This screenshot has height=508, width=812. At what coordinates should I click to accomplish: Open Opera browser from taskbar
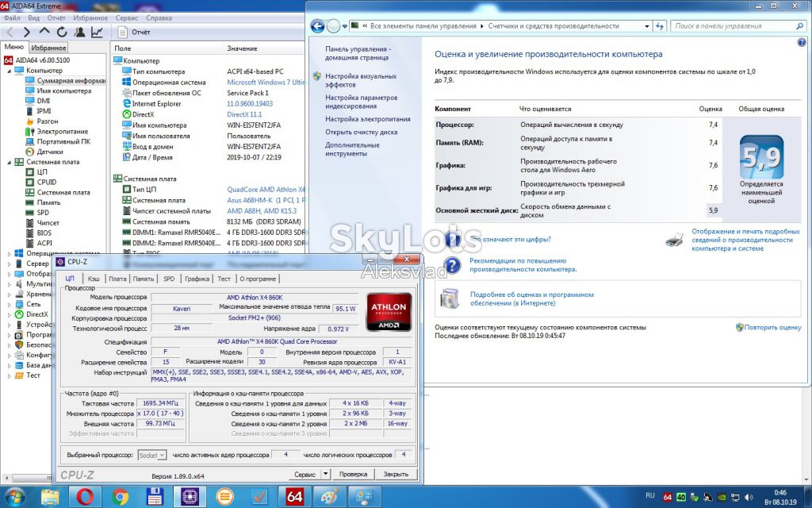coord(85,497)
